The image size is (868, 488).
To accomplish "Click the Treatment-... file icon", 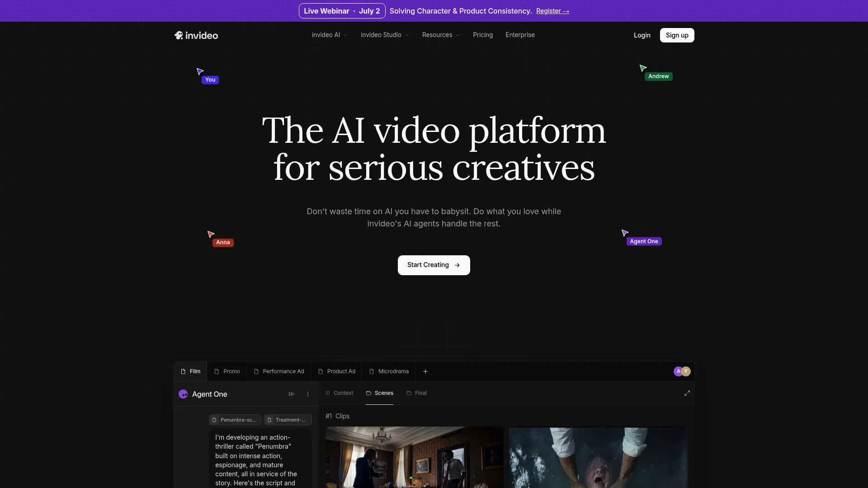I will (269, 420).
